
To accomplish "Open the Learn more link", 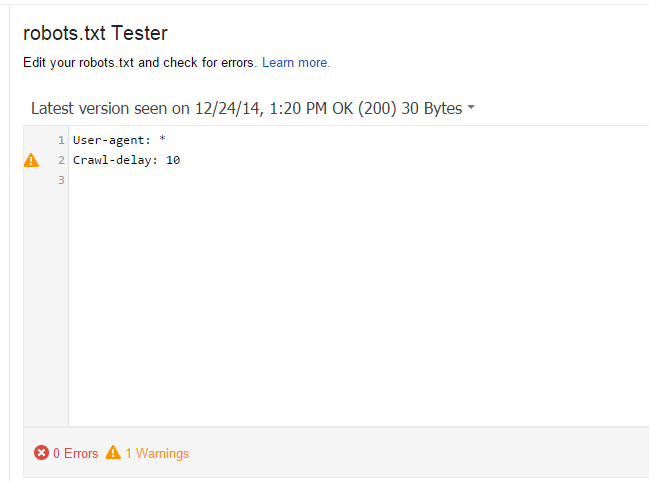I will tap(295, 63).
